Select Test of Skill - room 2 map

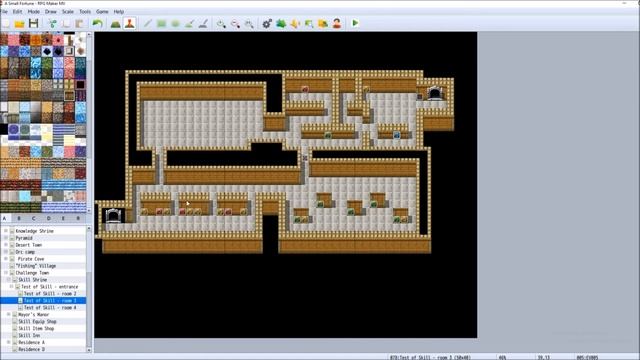pos(50,293)
